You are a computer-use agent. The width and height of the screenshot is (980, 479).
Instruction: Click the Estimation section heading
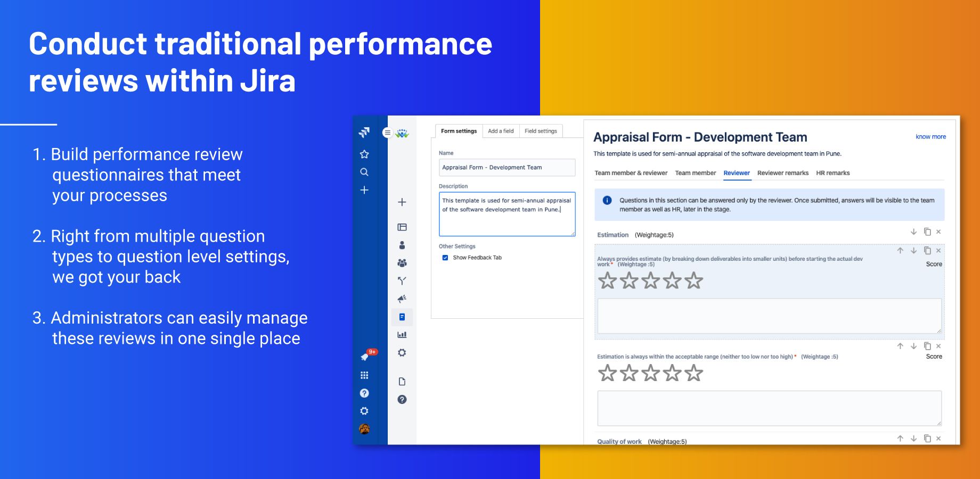click(612, 235)
